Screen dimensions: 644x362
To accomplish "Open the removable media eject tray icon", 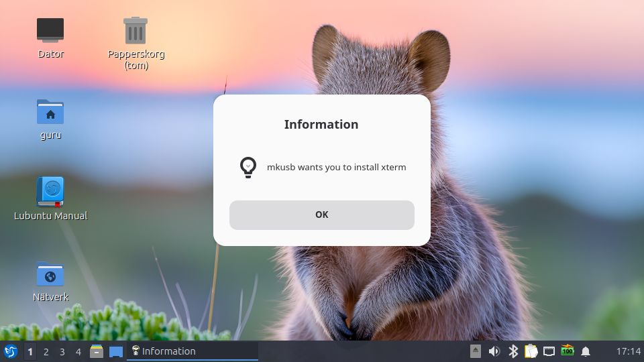I will click(x=476, y=351).
